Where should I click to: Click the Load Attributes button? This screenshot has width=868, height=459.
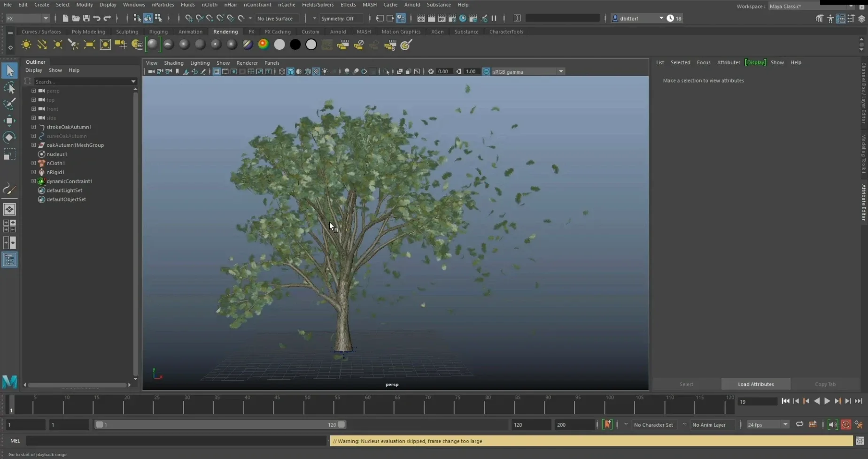pos(755,384)
